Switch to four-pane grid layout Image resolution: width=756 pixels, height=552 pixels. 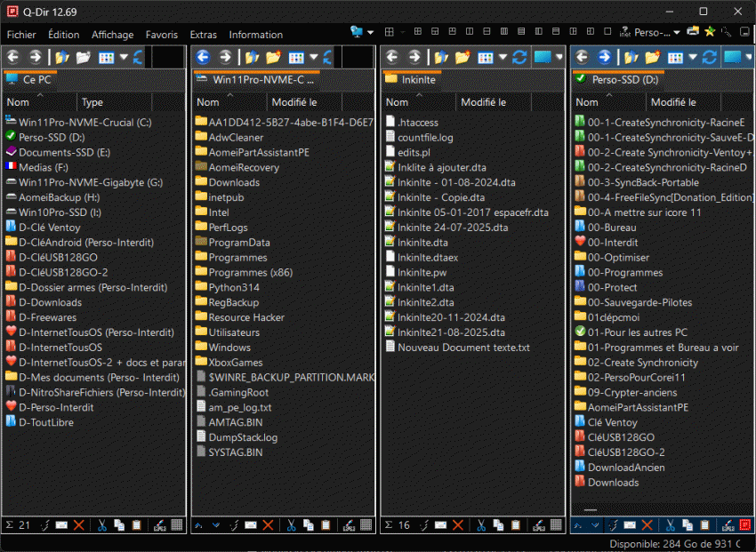[x=417, y=32]
